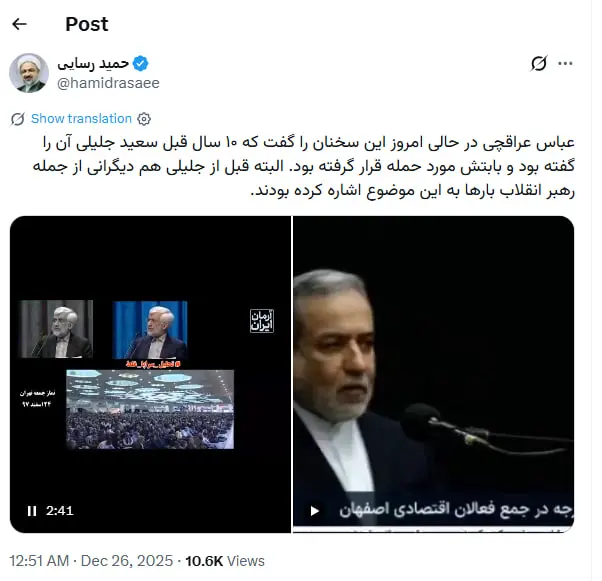Click the آرمان ایران logo in the video
The height and width of the screenshot is (581, 602).
pos(262,321)
